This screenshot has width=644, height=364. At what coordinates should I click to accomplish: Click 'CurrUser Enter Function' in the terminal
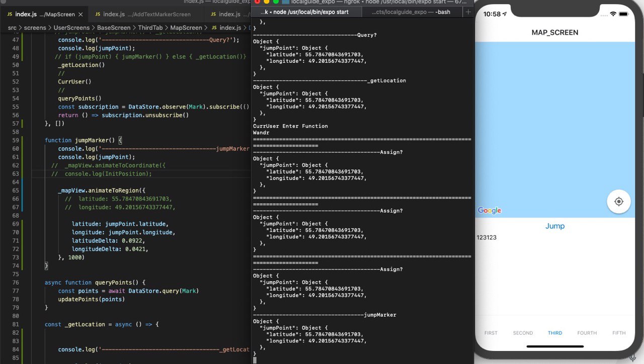[290, 126]
